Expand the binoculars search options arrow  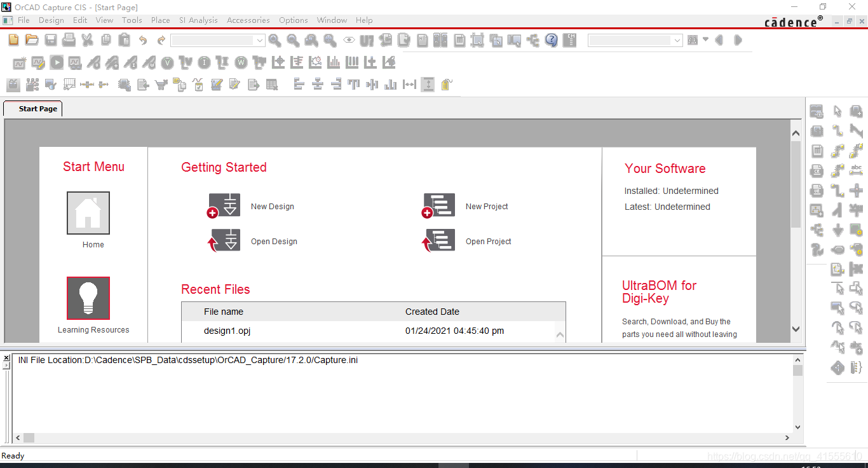(705, 40)
